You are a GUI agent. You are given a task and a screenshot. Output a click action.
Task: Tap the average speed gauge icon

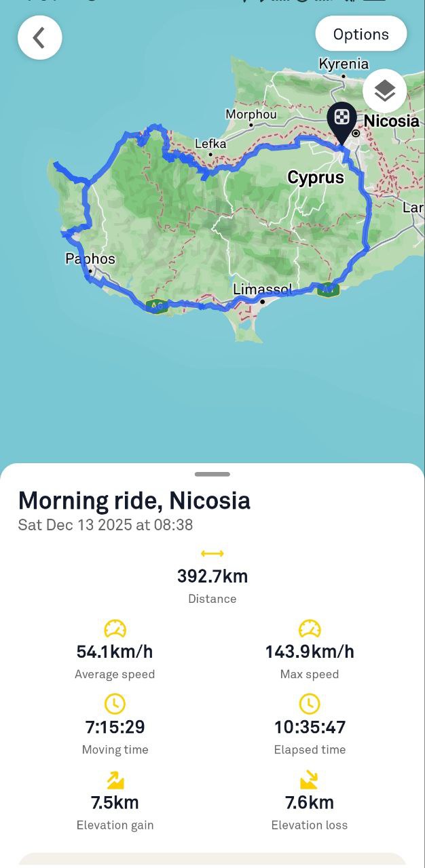tap(115, 629)
